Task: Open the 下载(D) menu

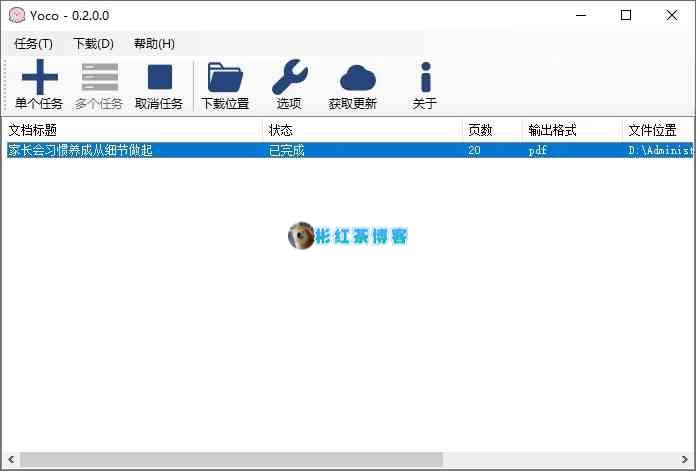Action: coord(93,44)
